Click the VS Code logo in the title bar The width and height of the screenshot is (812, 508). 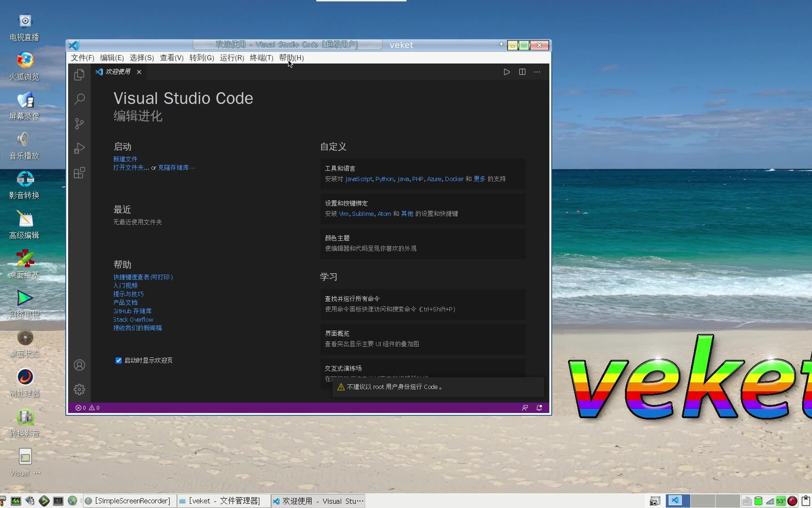coord(74,45)
